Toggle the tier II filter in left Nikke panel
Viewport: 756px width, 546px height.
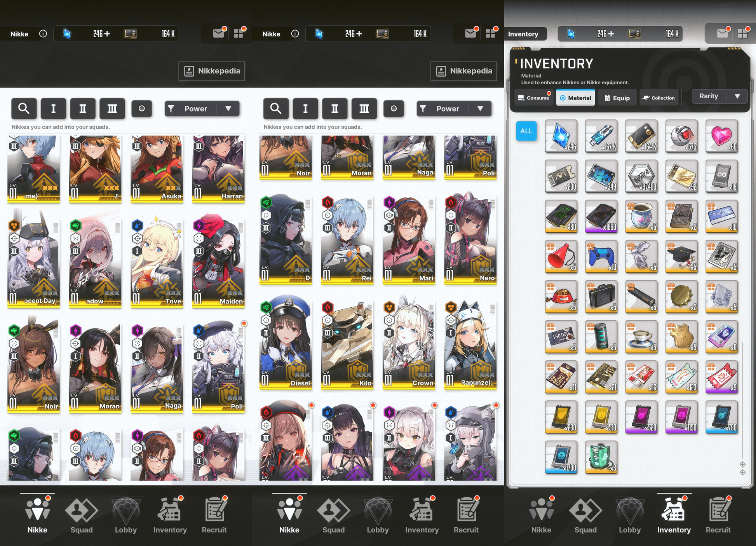pyautogui.click(x=83, y=108)
